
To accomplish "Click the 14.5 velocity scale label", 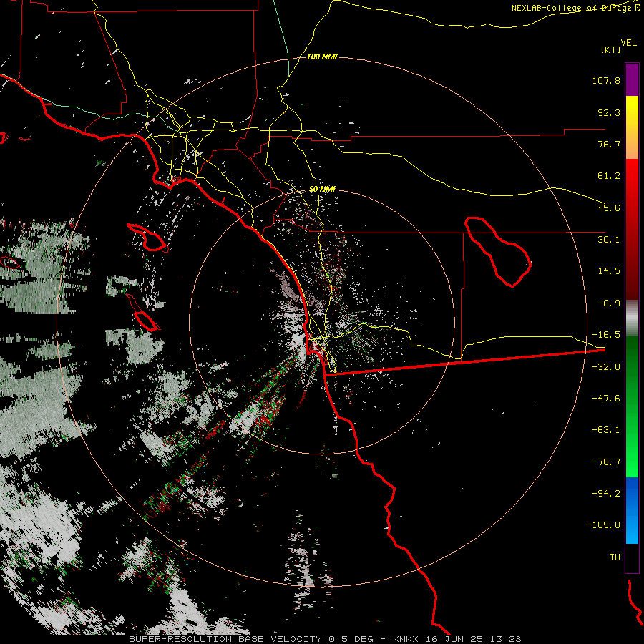I will point(609,271).
